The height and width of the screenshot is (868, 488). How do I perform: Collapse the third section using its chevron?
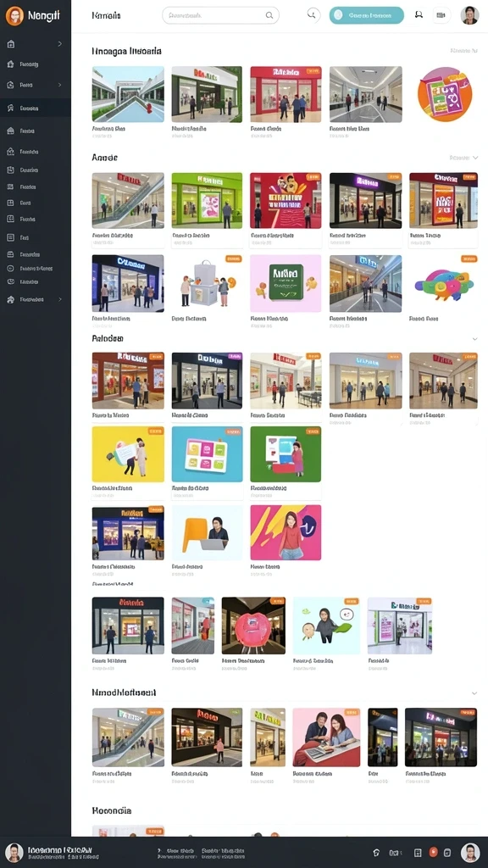click(x=474, y=339)
